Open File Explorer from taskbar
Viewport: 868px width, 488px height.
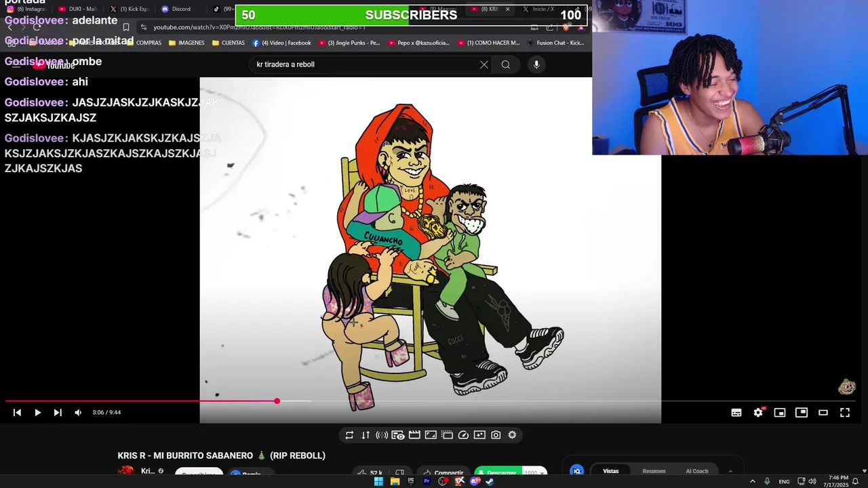coord(395,481)
